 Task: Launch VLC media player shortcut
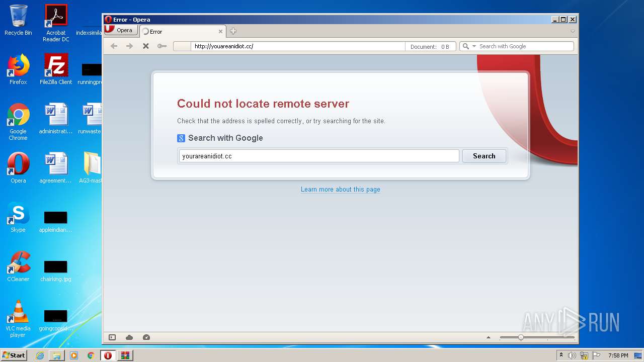click(x=18, y=319)
